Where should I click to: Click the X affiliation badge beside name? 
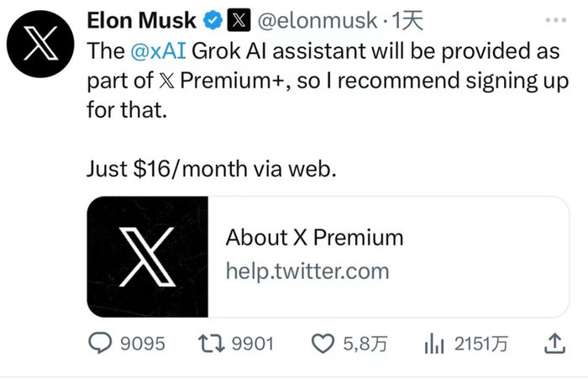click(x=240, y=19)
